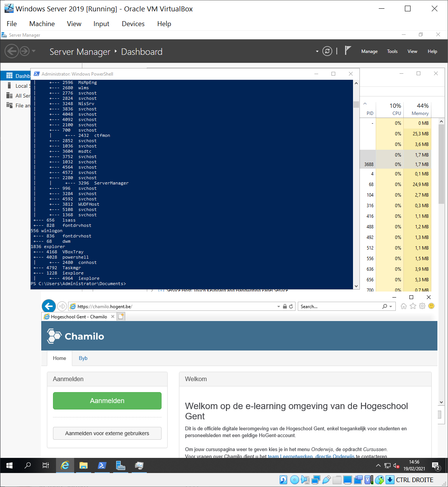
Task: Click Aanmelden voor externe gebruikers button
Action: [x=107, y=433]
